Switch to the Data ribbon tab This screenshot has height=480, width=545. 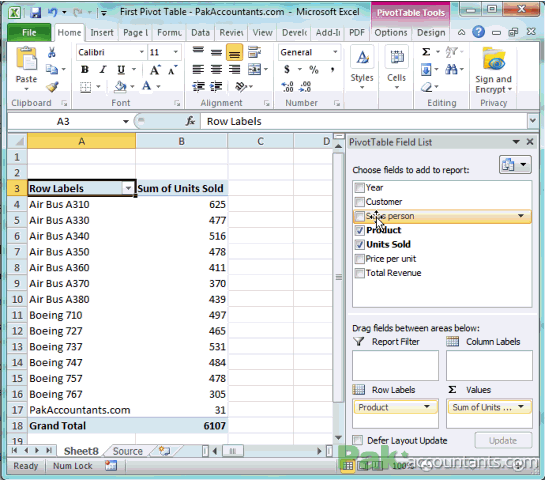pyautogui.click(x=201, y=33)
